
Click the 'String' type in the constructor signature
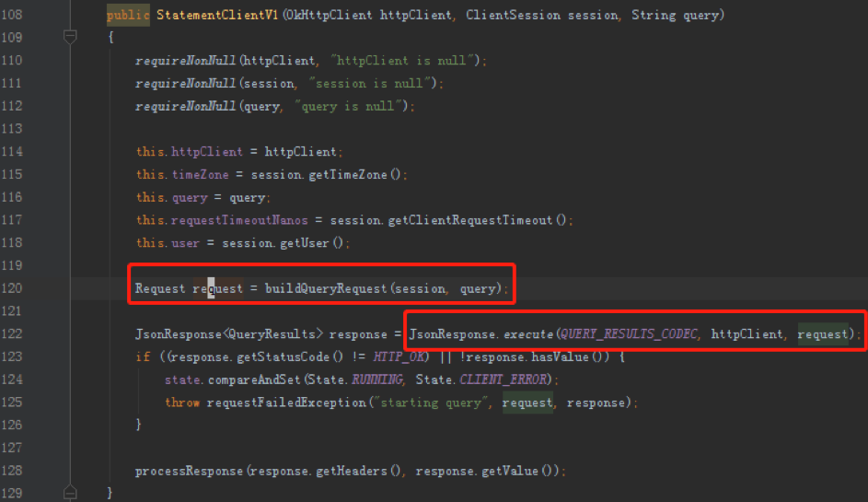654,15
